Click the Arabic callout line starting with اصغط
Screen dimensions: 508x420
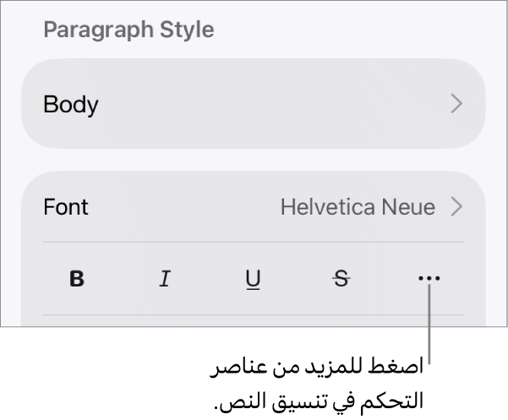pos(317,367)
